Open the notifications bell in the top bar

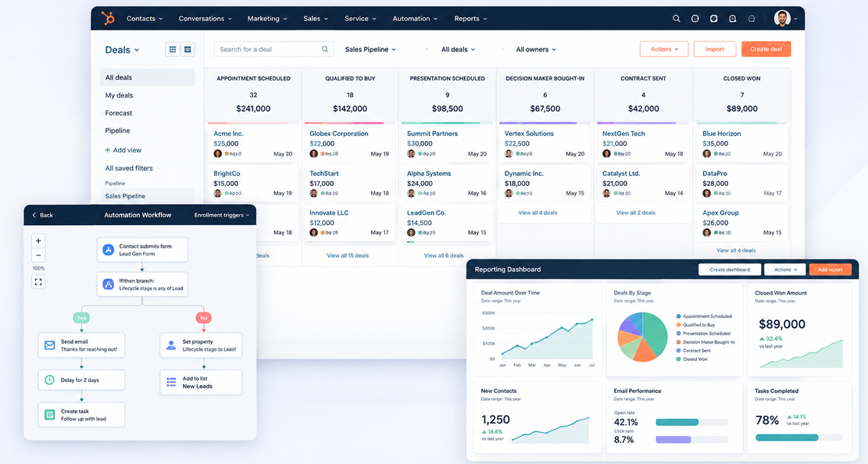732,18
